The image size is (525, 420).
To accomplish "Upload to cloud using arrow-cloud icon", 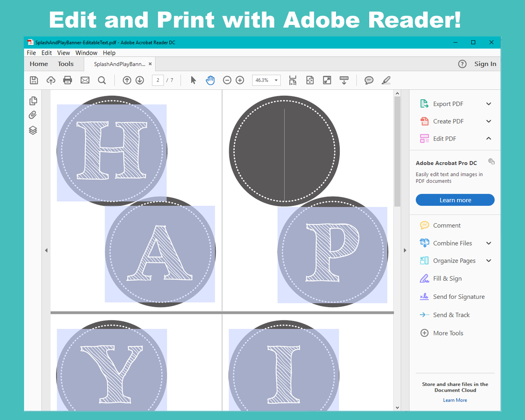I will point(51,80).
